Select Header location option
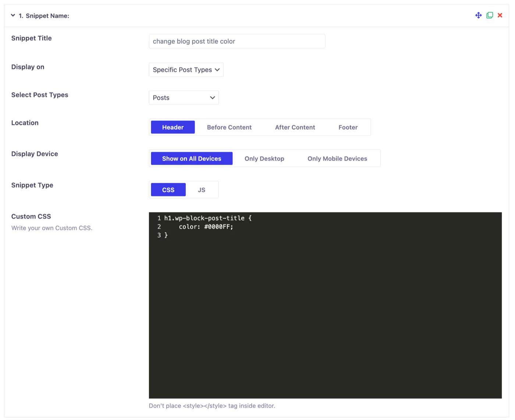Image resolution: width=515 pixels, height=420 pixels. click(173, 127)
